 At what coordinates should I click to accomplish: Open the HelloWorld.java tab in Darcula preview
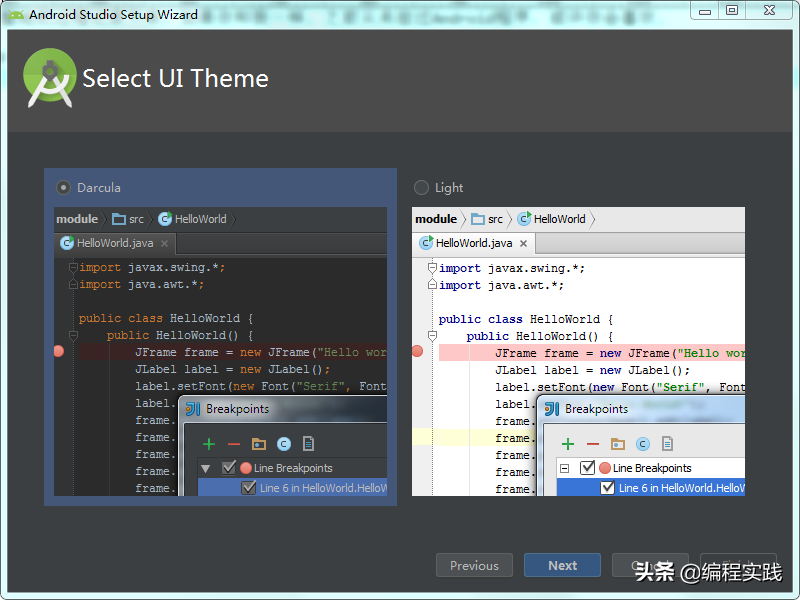pos(115,243)
